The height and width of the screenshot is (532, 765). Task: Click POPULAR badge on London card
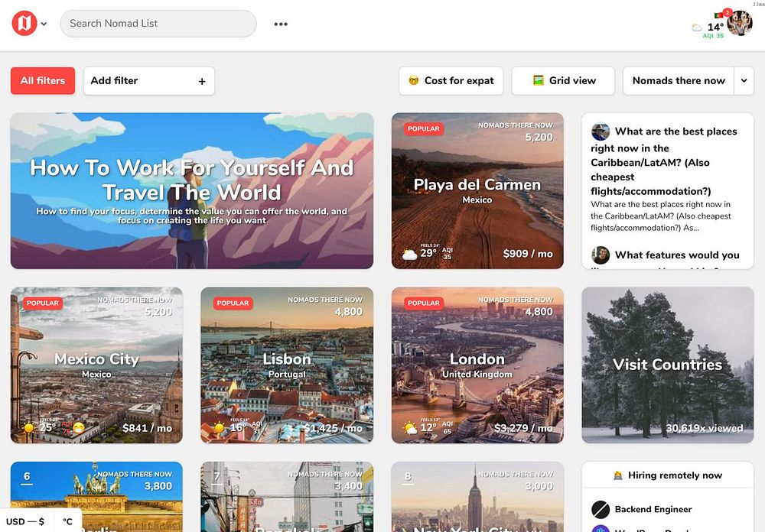pos(424,303)
